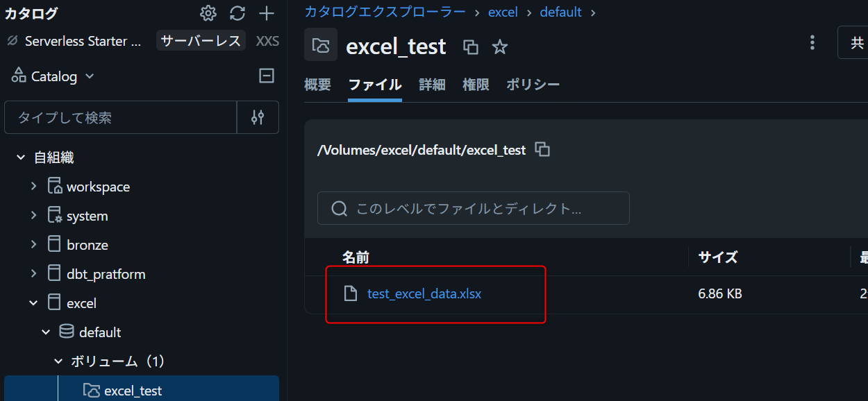Image resolution: width=868 pixels, height=401 pixels.
Task: Switch to the 概要 tab
Action: [317, 85]
